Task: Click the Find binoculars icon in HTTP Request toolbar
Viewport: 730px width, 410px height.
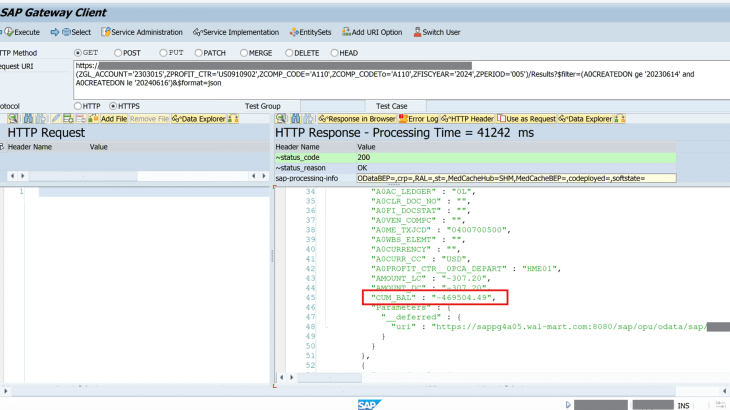Action: click(x=28, y=119)
